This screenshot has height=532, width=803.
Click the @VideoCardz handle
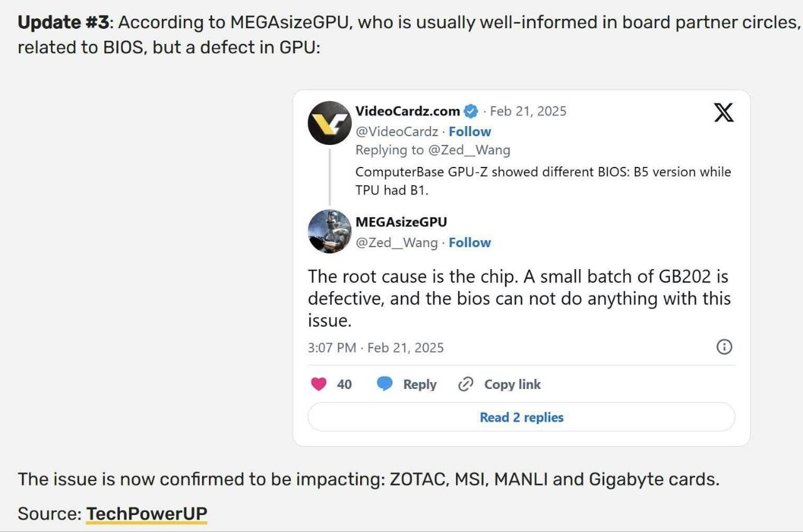[x=396, y=132]
